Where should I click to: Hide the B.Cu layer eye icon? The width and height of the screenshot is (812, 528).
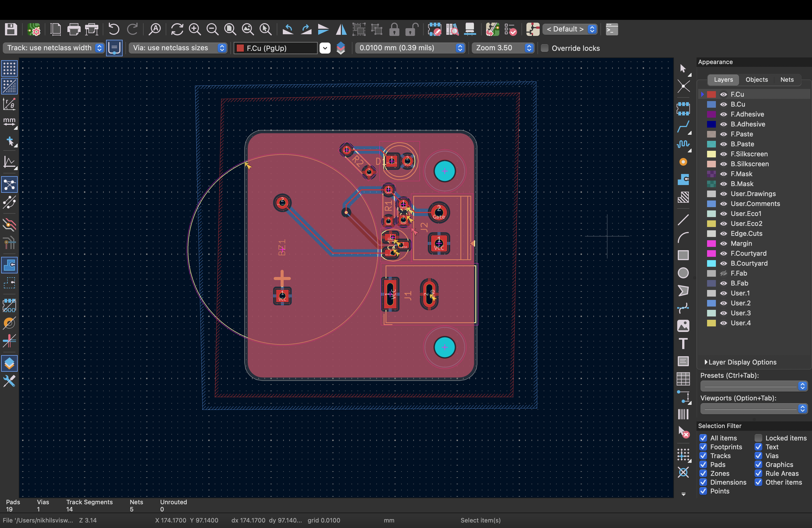723,104
